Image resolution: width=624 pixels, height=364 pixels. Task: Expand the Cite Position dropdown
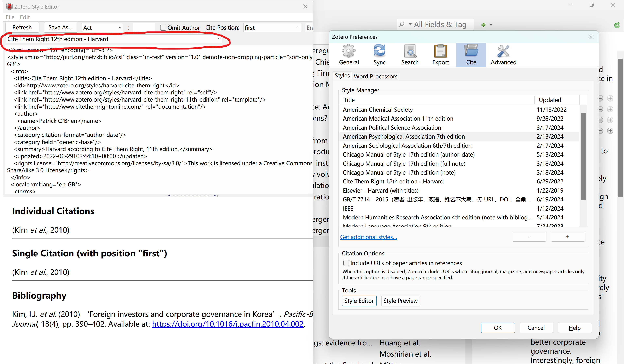(x=272, y=28)
